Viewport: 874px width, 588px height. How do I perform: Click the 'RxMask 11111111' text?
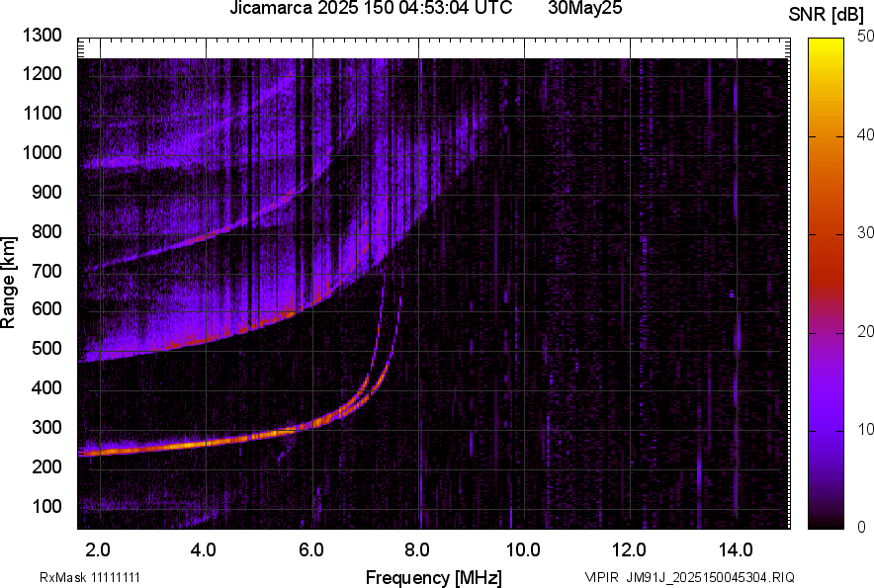90,577
